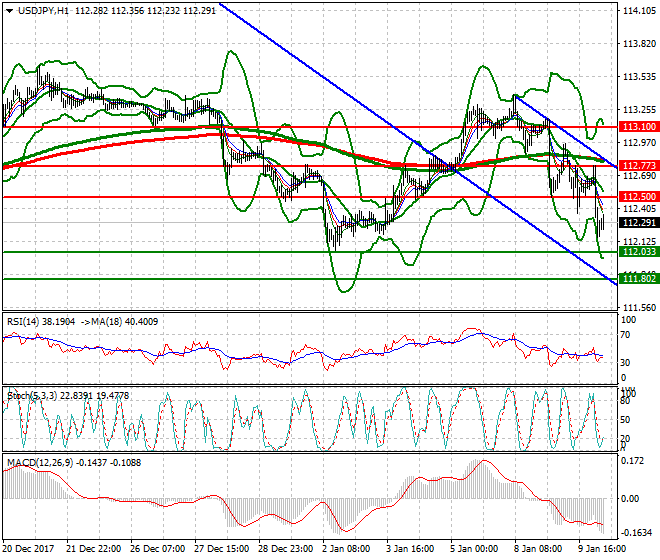Screen dimensions: 660x560
Task: Select the RSI scale value 30
Action: tap(625, 363)
